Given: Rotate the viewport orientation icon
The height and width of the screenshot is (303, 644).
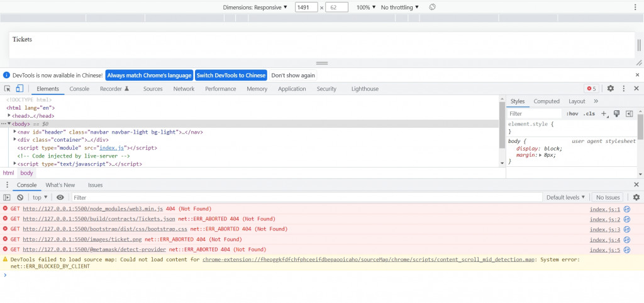Looking at the screenshot, I should (x=432, y=8).
